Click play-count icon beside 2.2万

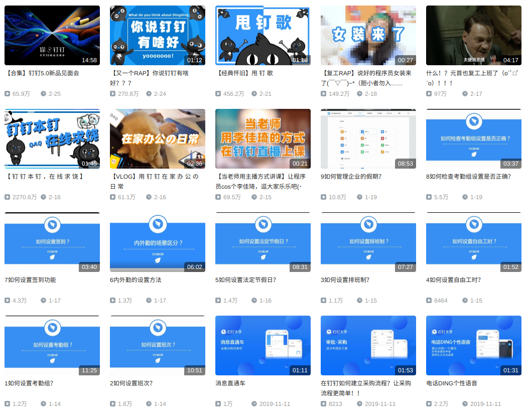click(429, 403)
